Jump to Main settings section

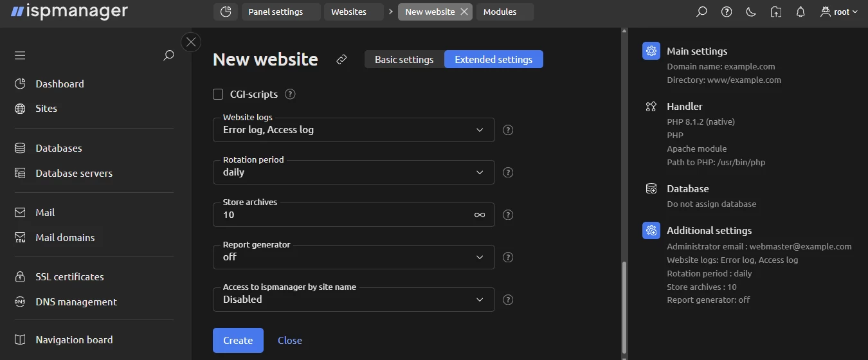pos(697,51)
